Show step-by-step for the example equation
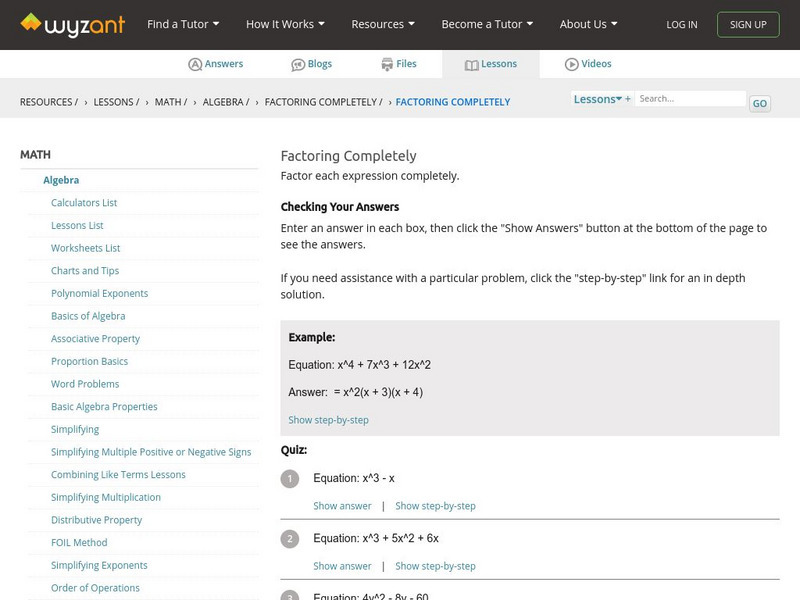The height and width of the screenshot is (600, 800). pos(328,420)
